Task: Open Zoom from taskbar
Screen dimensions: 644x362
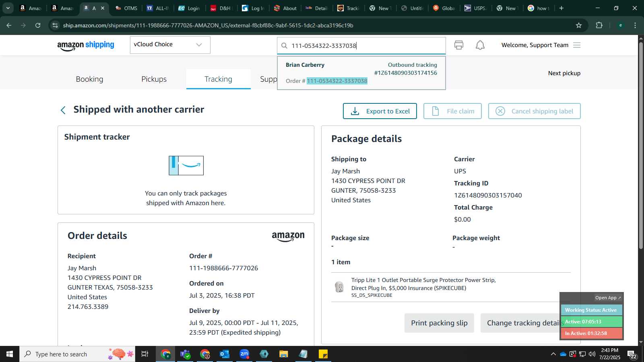Action: pyautogui.click(x=244, y=354)
